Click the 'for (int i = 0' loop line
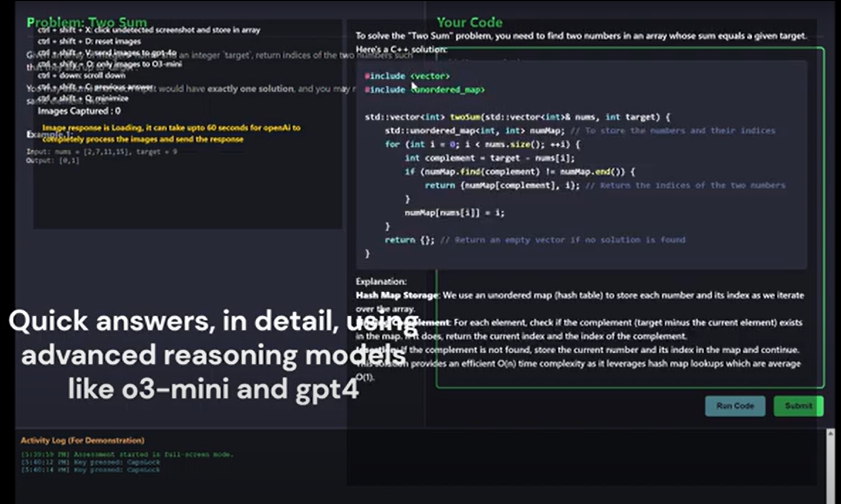 [482, 144]
